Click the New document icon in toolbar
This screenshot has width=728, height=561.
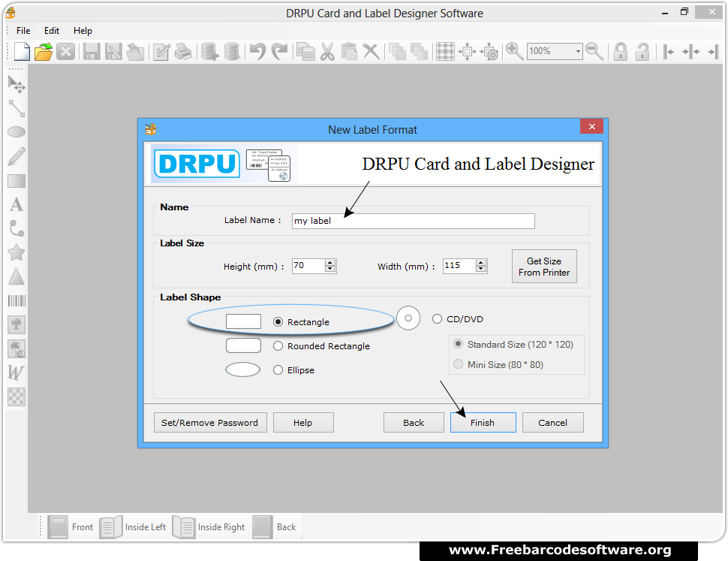[21, 51]
